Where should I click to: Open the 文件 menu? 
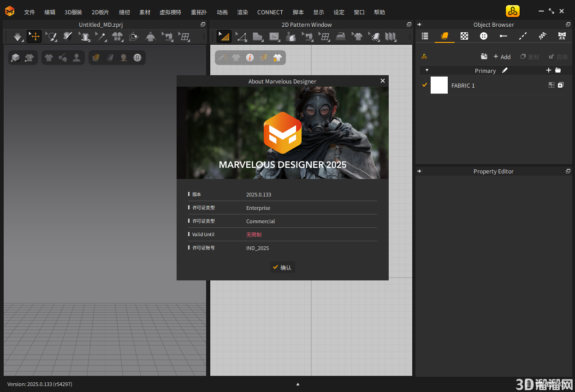30,12
